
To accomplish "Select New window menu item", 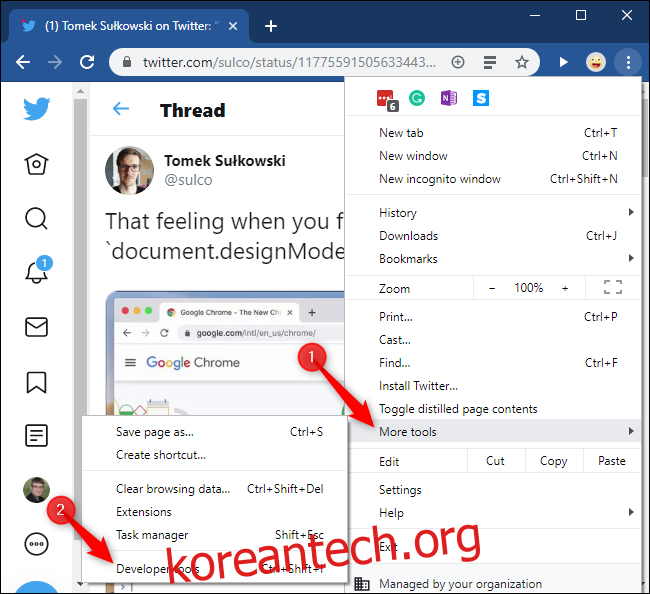I will click(493, 156).
